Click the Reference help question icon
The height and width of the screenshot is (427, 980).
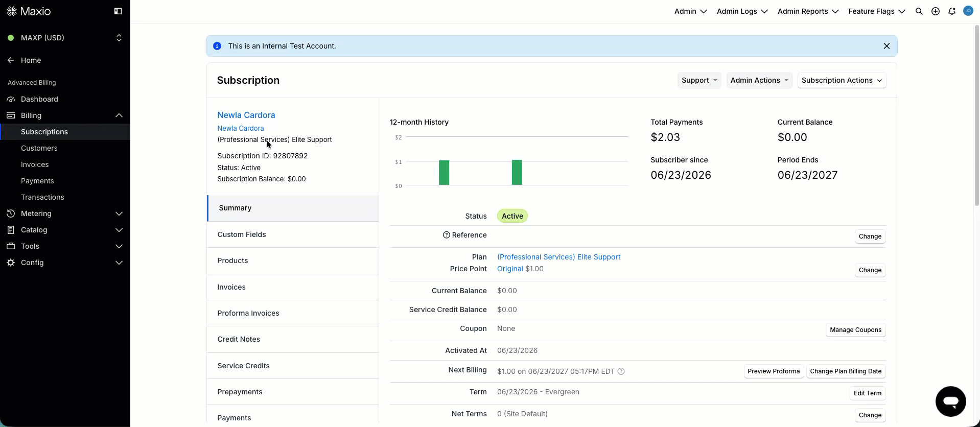[x=446, y=235]
